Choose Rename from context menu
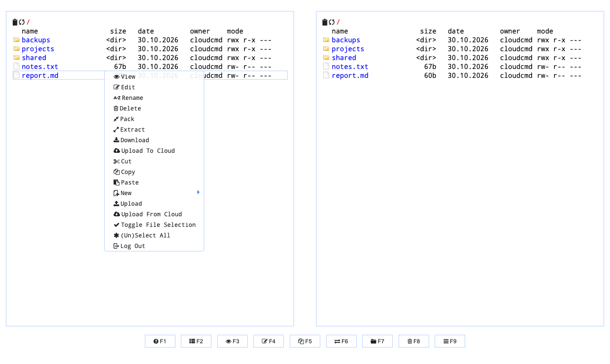This screenshot has width=610, height=364. click(154, 98)
